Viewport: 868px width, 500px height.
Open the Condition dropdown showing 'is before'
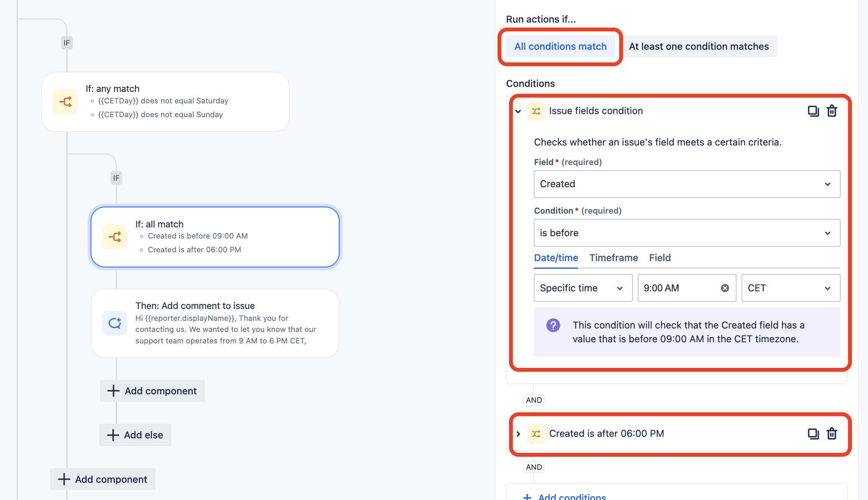coord(686,233)
